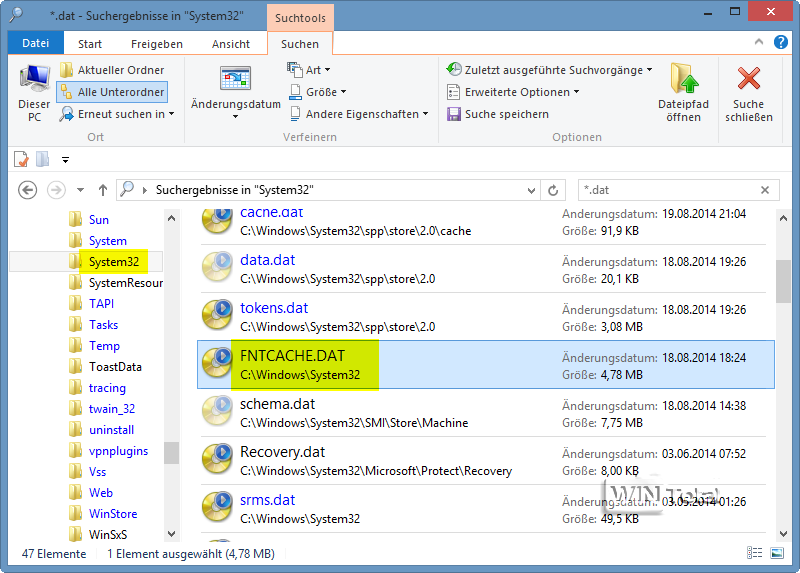800x573 pixels.
Task: Click the data.dat file icon
Action: (x=217, y=266)
